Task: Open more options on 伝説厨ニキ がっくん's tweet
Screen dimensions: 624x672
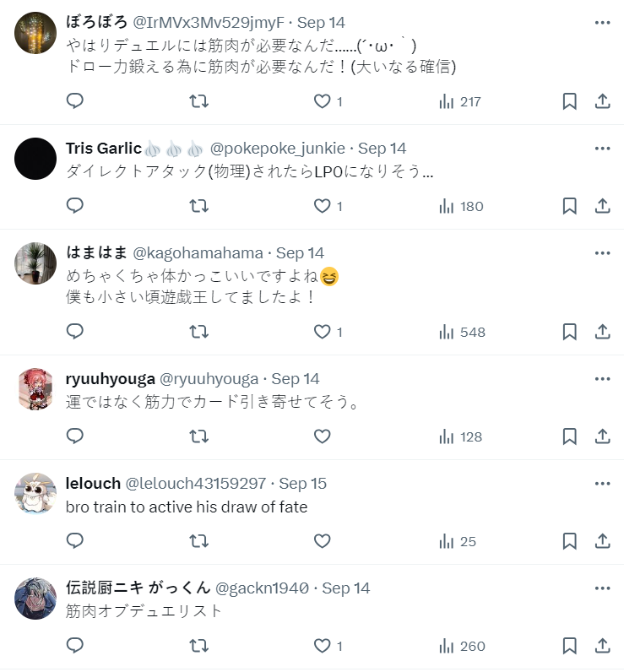Action: tap(602, 588)
